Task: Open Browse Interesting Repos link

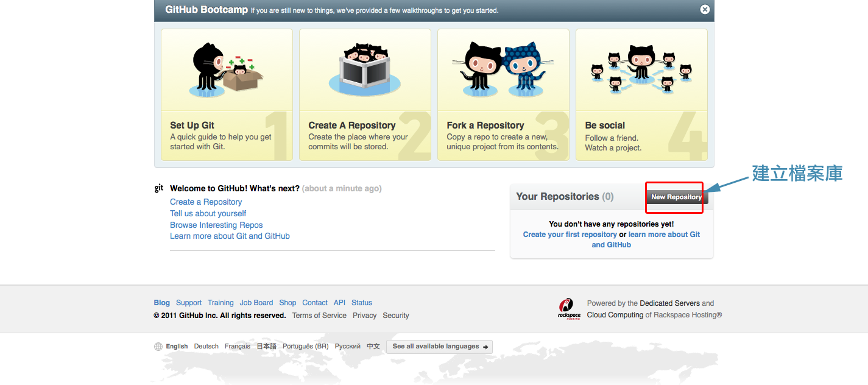Action: click(216, 225)
